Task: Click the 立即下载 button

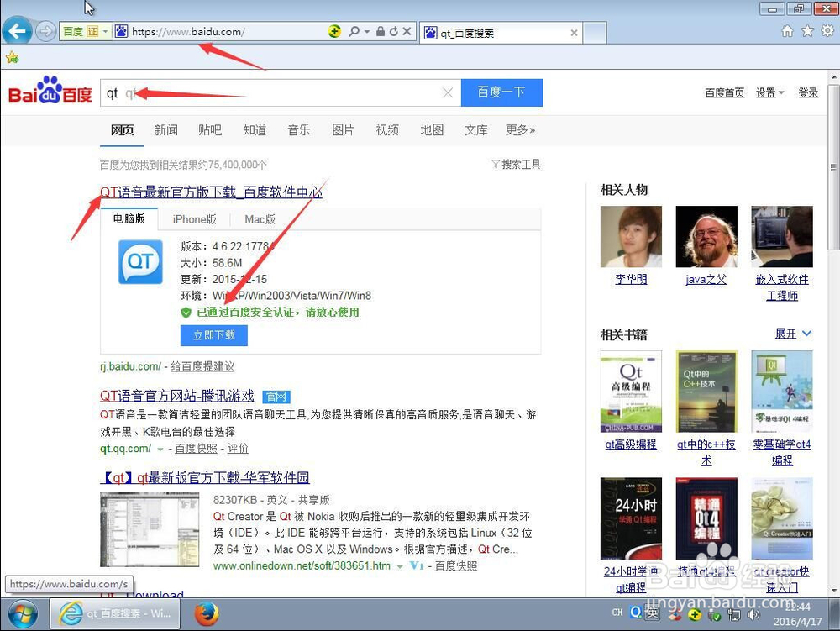Action: tap(213, 335)
